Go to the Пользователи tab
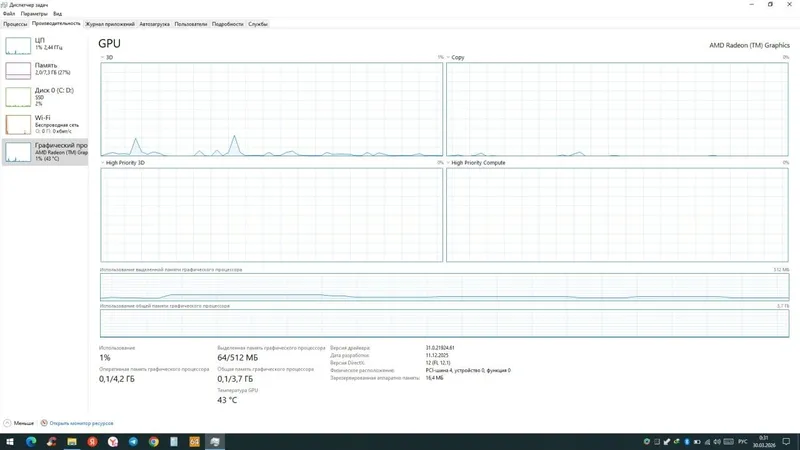 (x=191, y=24)
